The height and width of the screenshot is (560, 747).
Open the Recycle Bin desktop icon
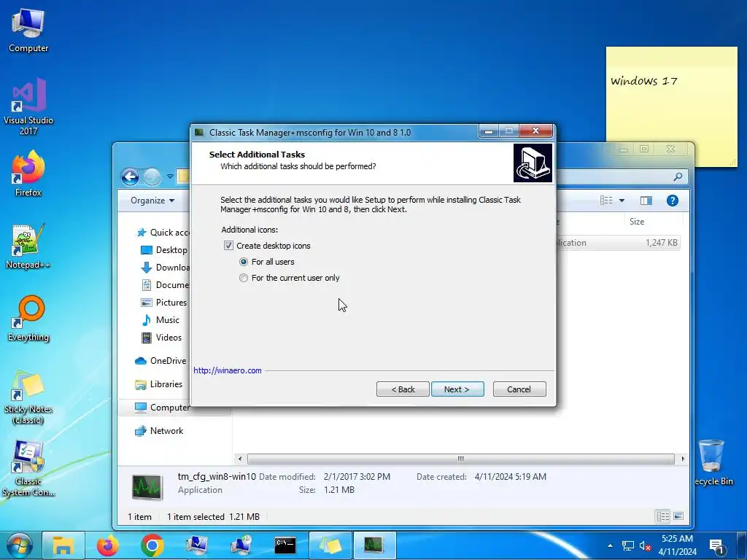click(712, 462)
